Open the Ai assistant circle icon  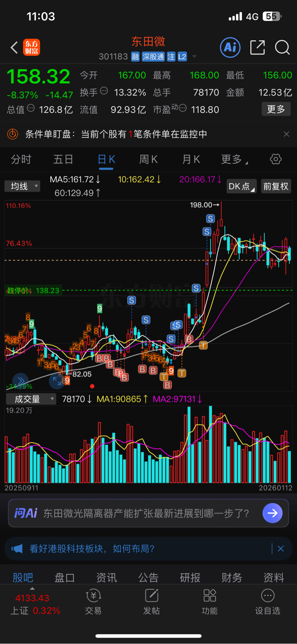(x=230, y=48)
